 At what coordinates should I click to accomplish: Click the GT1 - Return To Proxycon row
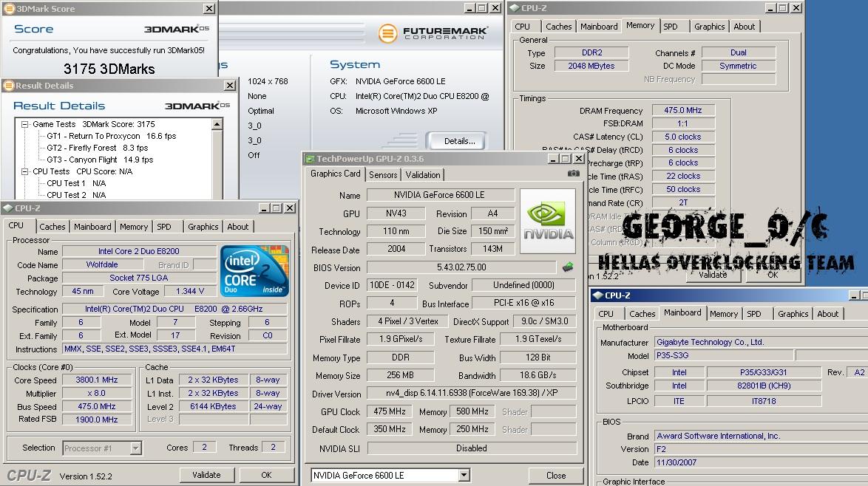click(111, 136)
